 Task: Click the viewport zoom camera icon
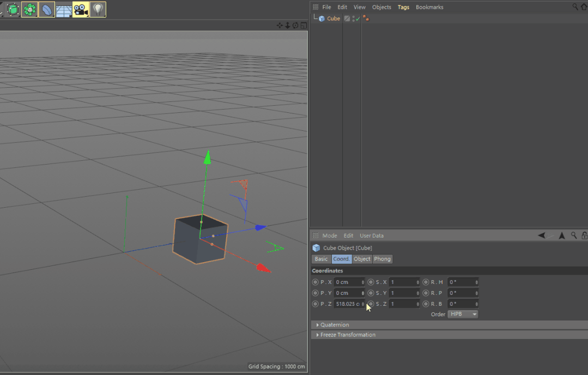(288, 26)
